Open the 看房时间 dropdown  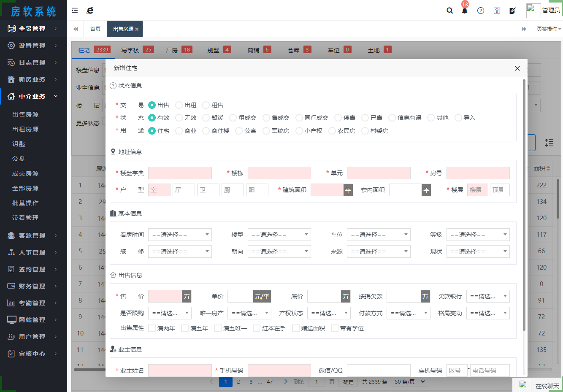coord(180,235)
